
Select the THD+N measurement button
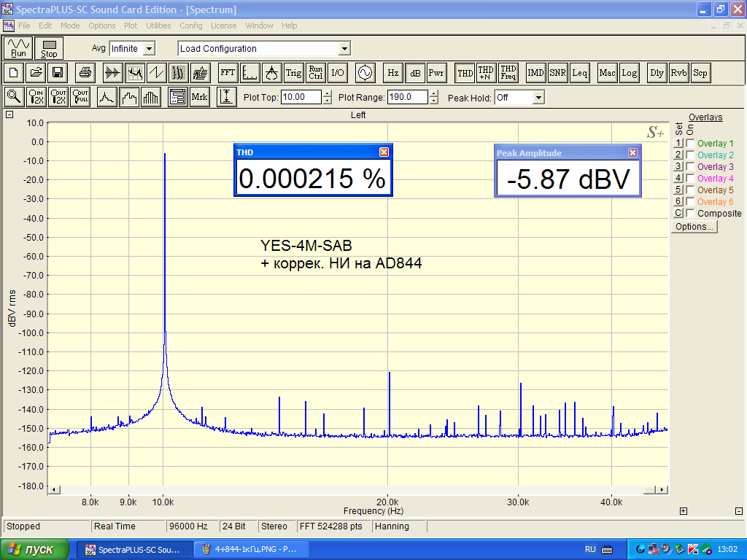[x=486, y=73]
